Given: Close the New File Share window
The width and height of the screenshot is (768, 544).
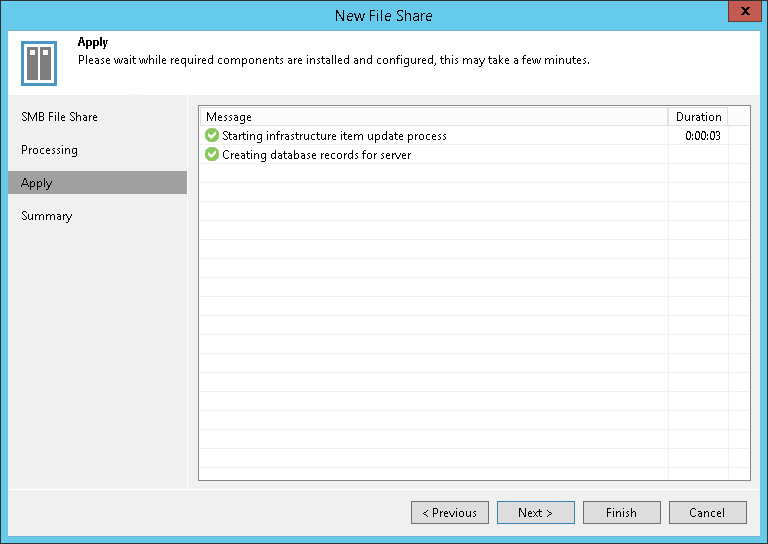Looking at the screenshot, I should (741, 14).
